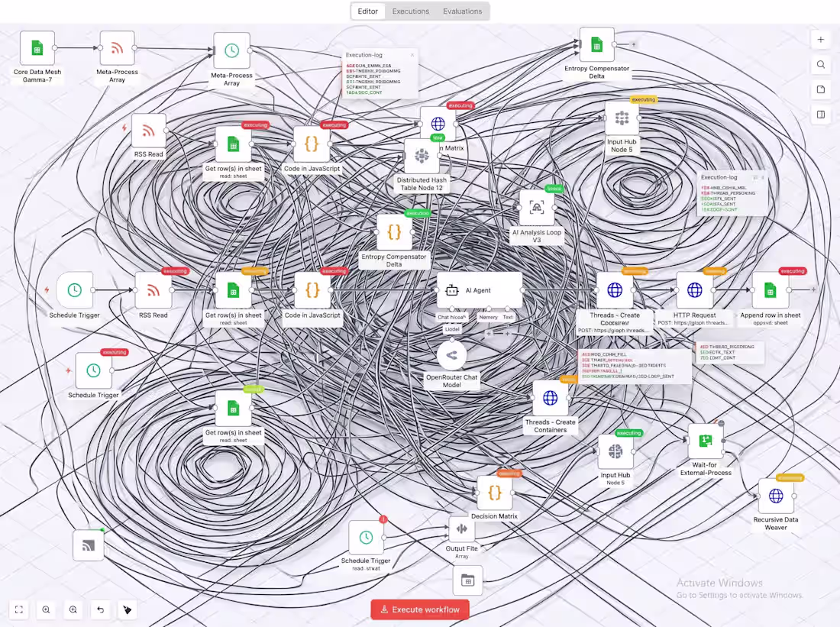Viewport: 840px width, 627px height.
Task: Add a node with the plus icon
Action: [821, 40]
